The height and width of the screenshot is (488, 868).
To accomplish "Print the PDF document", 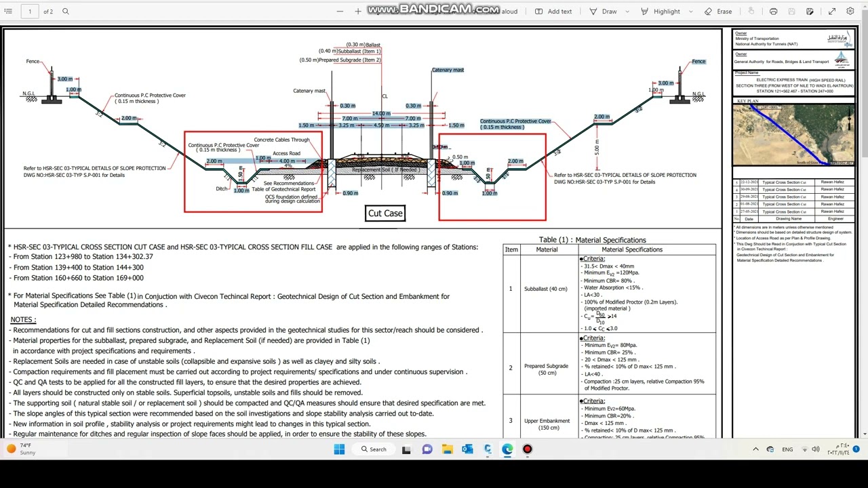I will [x=773, y=12].
